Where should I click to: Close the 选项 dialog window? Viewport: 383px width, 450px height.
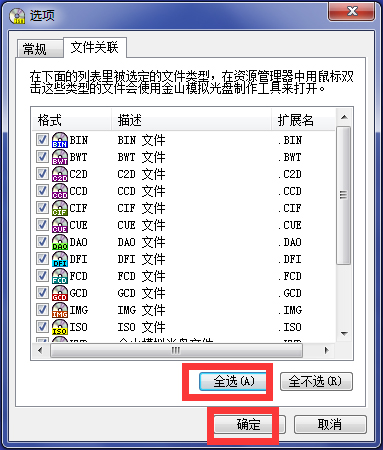[x=352, y=12]
